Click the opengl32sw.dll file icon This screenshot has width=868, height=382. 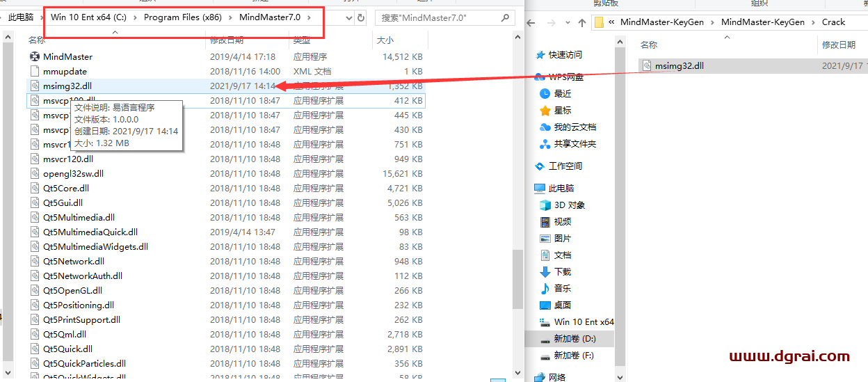(34, 173)
